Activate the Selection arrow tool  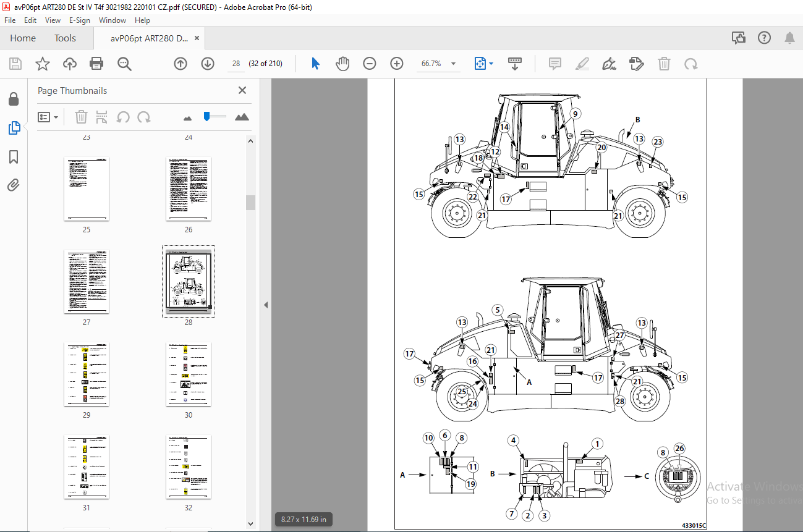(316, 64)
